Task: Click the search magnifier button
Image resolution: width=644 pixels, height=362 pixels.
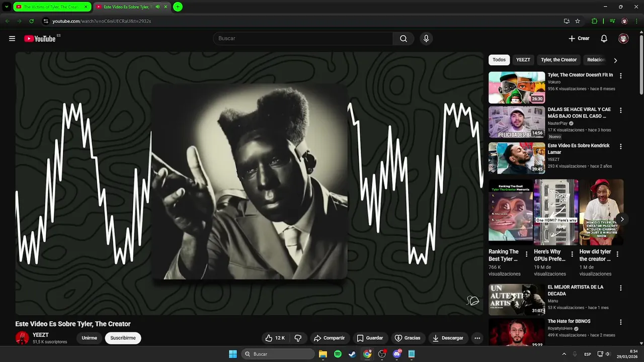Action: (x=404, y=39)
